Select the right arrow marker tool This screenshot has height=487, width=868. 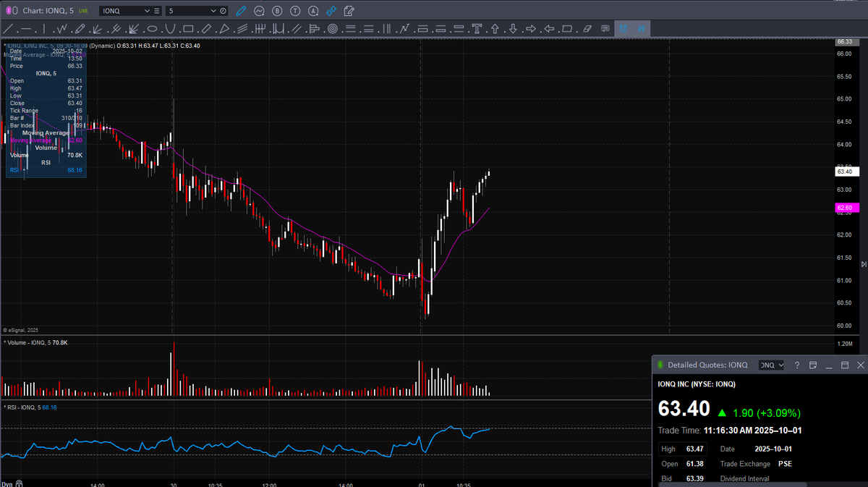click(x=531, y=29)
